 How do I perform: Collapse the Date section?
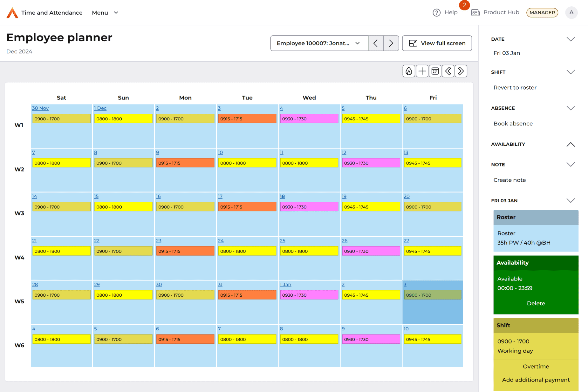click(x=571, y=39)
